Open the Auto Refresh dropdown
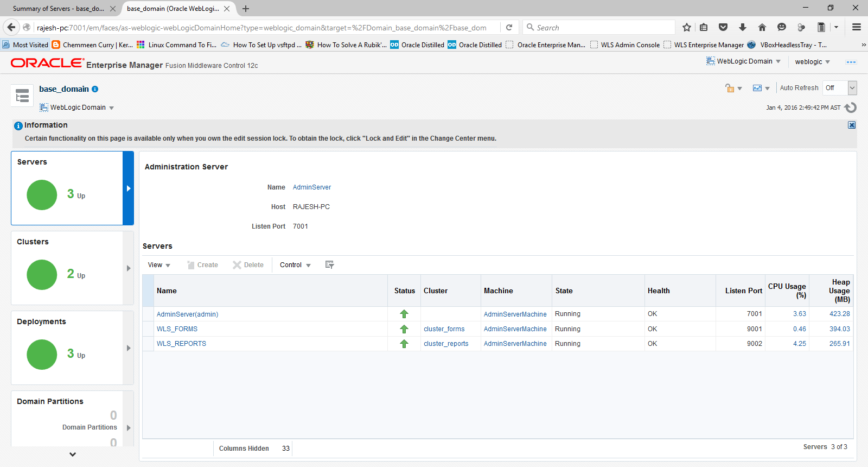 tap(839, 88)
